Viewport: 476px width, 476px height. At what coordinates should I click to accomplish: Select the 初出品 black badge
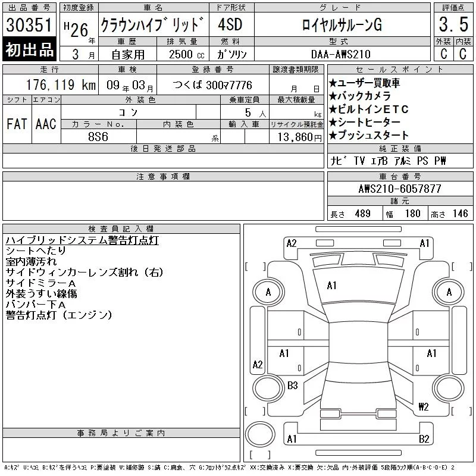(x=29, y=49)
